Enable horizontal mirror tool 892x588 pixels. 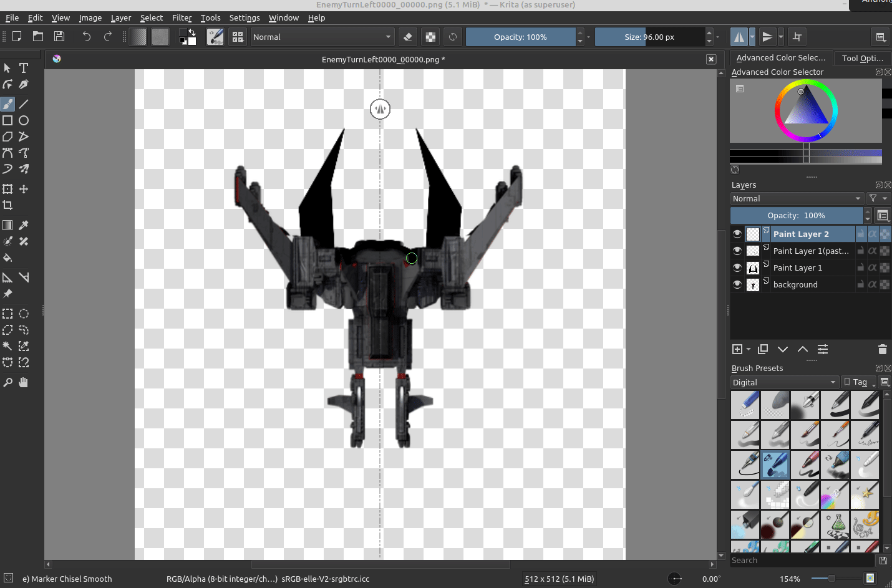(739, 37)
